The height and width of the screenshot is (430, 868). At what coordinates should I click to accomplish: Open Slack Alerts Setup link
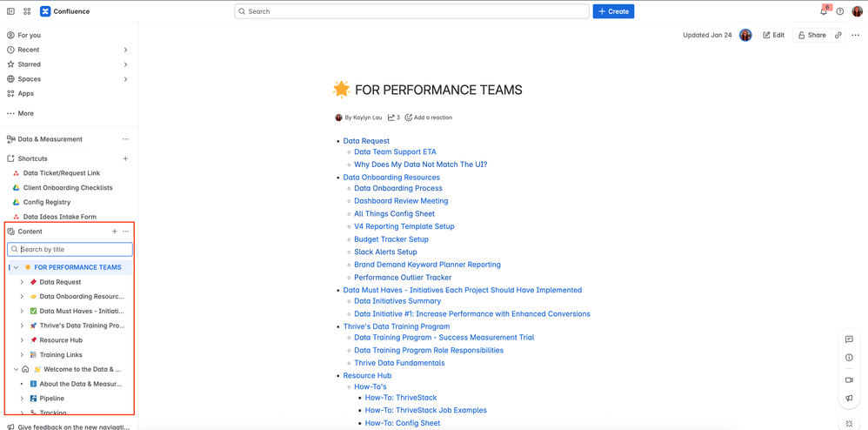coord(385,252)
